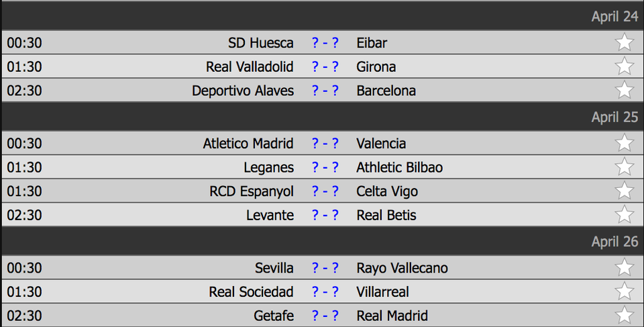Select the April 25 date header

[614, 117]
